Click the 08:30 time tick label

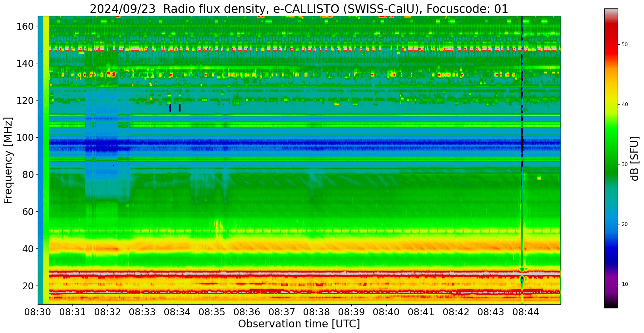click(38, 312)
